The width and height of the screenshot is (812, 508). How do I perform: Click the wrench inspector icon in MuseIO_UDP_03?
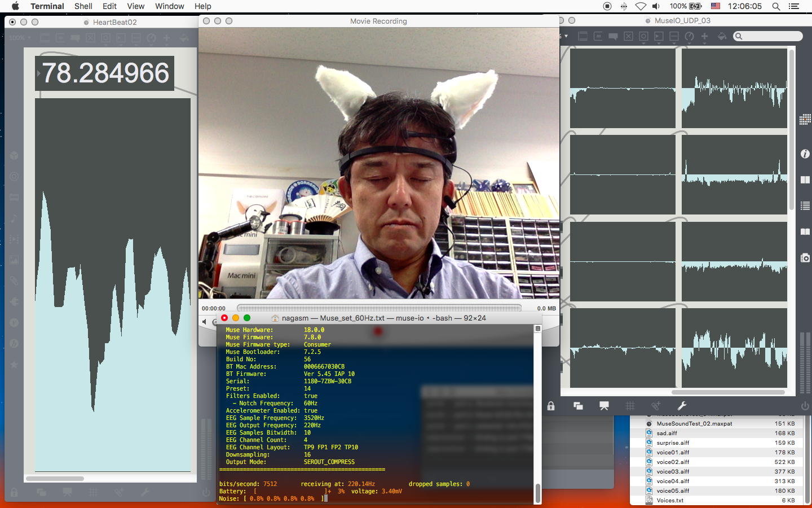pyautogui.click(x=682, y=406)
